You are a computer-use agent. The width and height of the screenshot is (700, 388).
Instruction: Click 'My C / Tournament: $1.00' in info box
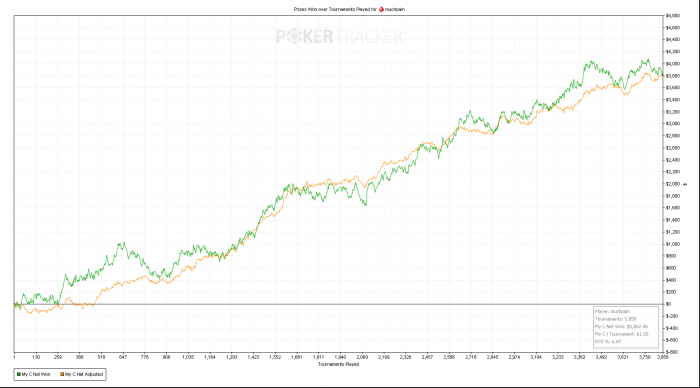point(622,334)
